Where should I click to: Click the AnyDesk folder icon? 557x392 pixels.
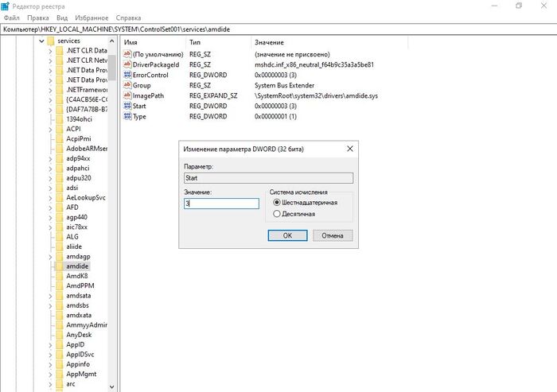click(x=60, y=335)
